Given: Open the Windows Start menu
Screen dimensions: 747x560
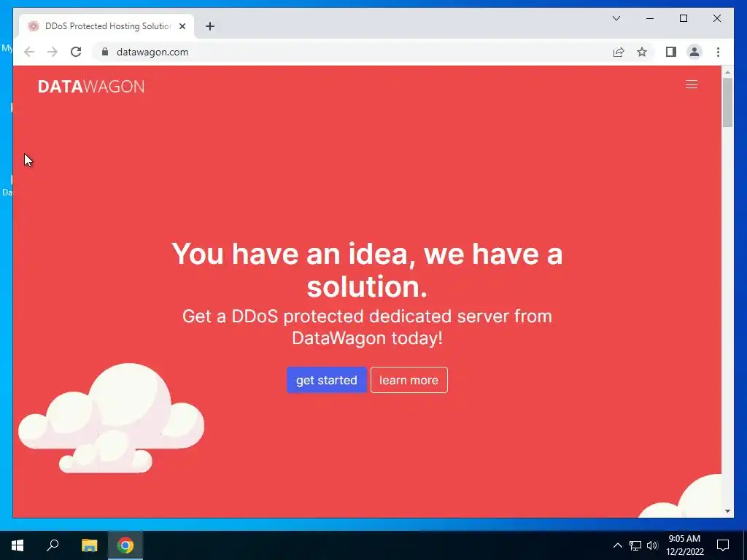Looking at the screenshot, I should tap(18, 545).
